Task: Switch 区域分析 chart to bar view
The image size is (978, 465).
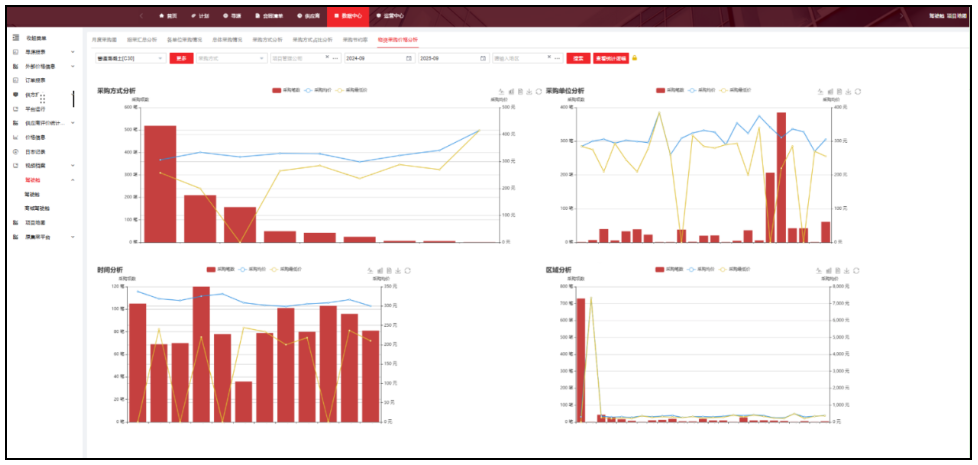Action: coord(828,271)
